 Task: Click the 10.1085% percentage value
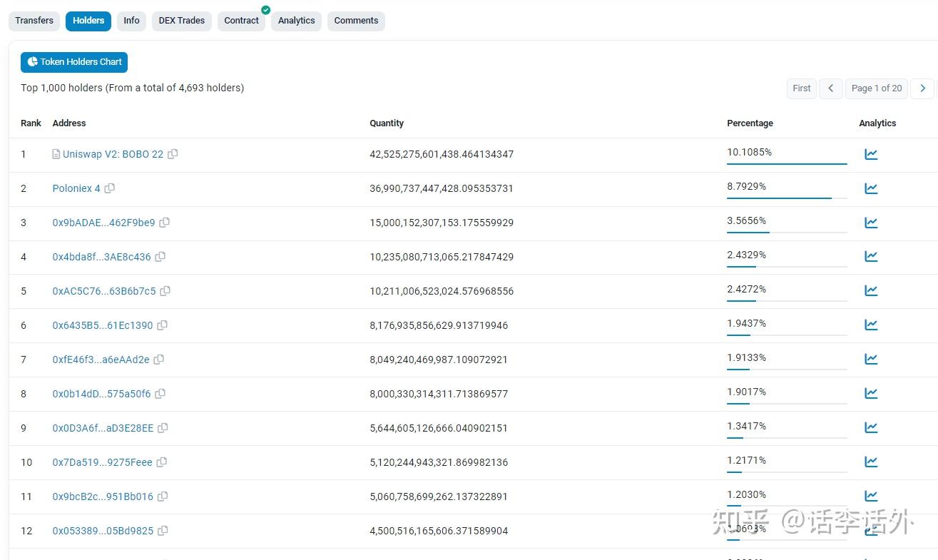(x=749, y=152)
